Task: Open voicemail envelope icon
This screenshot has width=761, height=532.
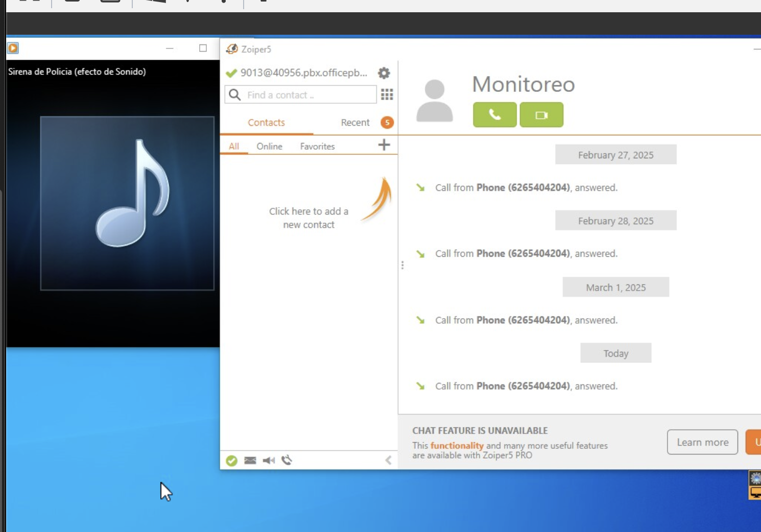Action: [250, 461]
